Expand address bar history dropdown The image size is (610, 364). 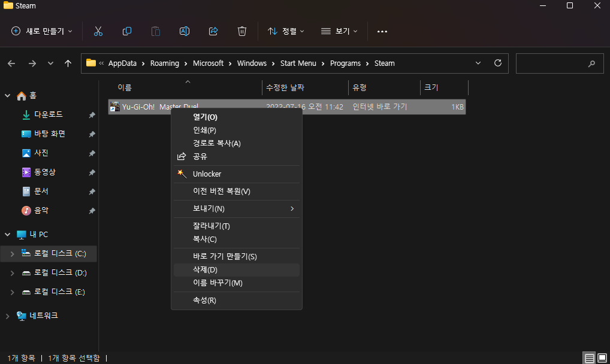tap(478, 63)
